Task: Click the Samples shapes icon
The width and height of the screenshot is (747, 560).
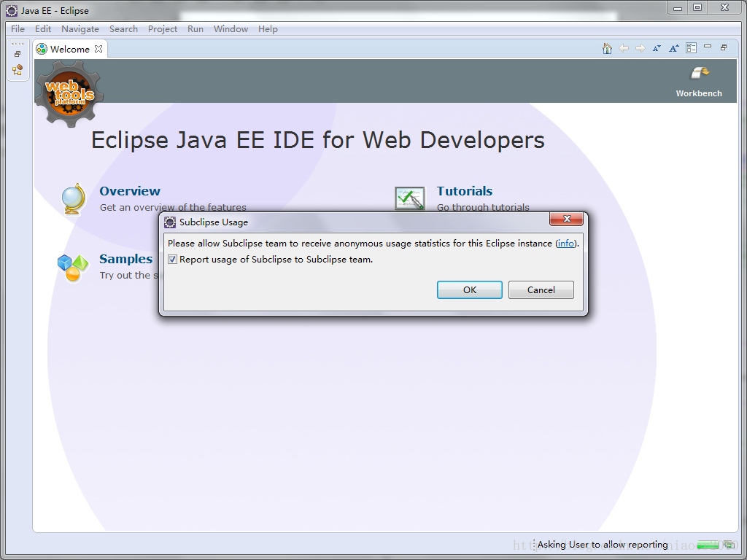Action: click(73, 268)
